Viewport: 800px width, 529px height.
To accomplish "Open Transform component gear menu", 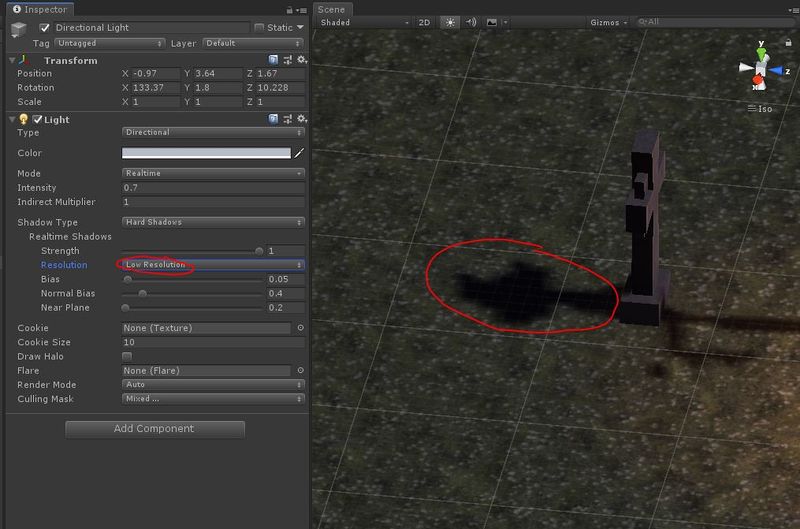I will [302, 60].
